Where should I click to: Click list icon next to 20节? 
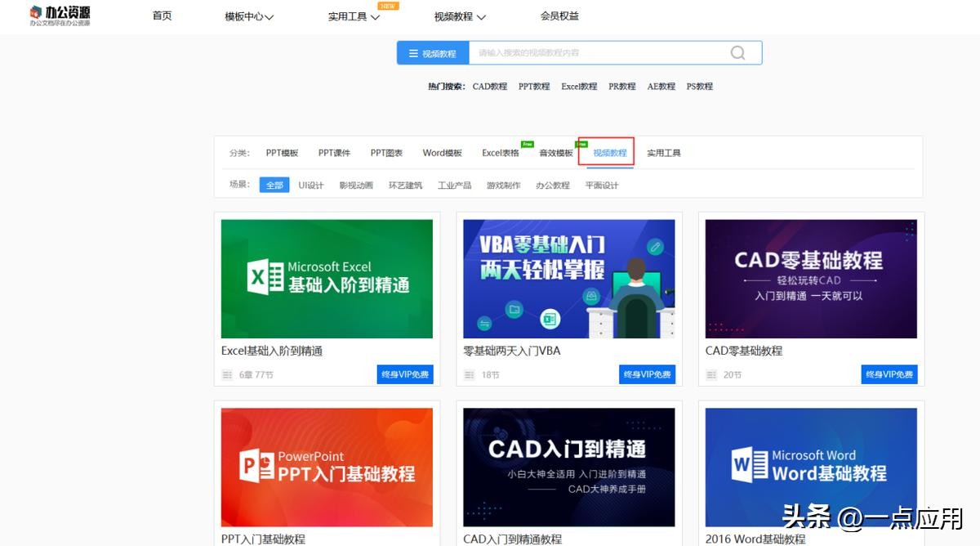click(711, 375)
